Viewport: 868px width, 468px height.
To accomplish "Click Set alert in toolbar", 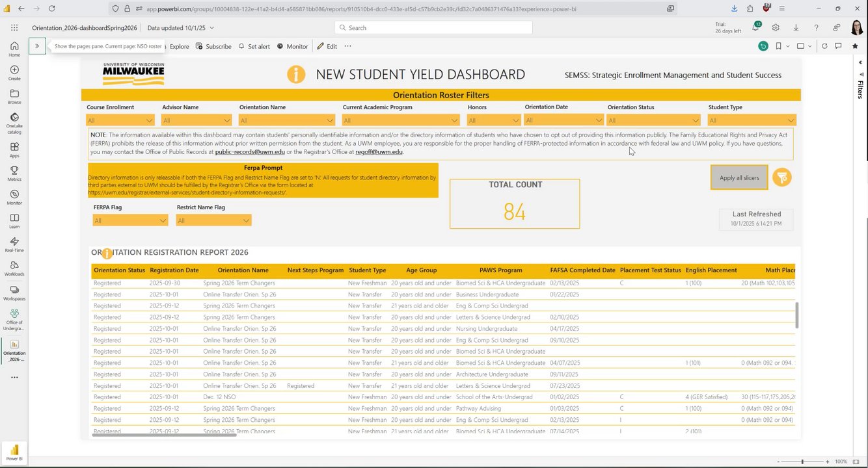I will tap(254, 46).
